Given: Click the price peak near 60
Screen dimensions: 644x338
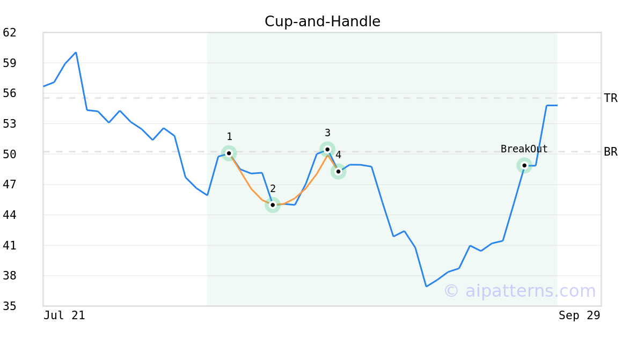Looking at the screenshot, I should pyautogui.click(x=76, y=53).
